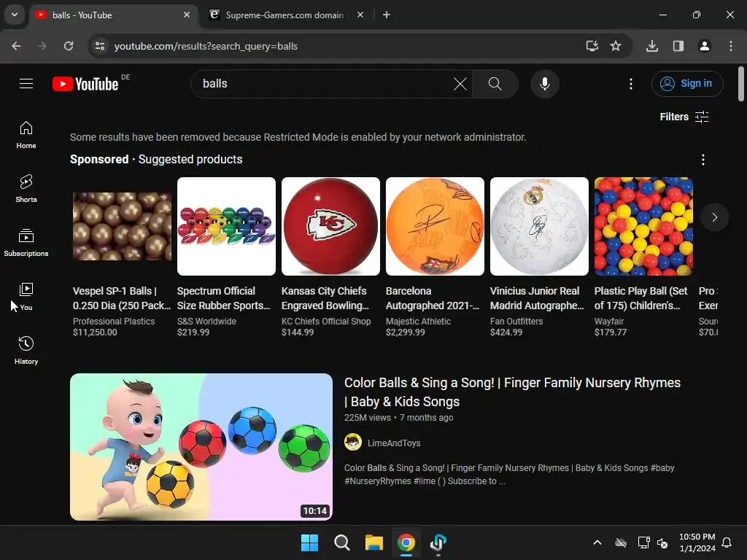747x560 pixels.
Task: Open the You section in sidebar
Action: tap(26, 297)
